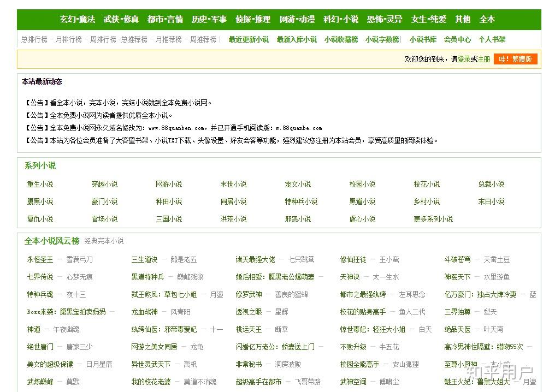Select 其他 in green navigation bar
This screenshot has width=549, height=392.
(463, 19)
